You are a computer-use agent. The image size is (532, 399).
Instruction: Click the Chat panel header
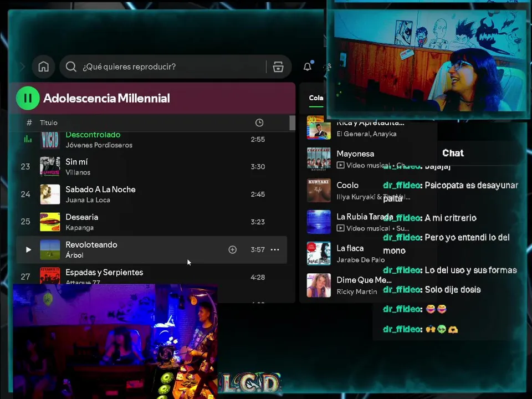tap(453, 153)
